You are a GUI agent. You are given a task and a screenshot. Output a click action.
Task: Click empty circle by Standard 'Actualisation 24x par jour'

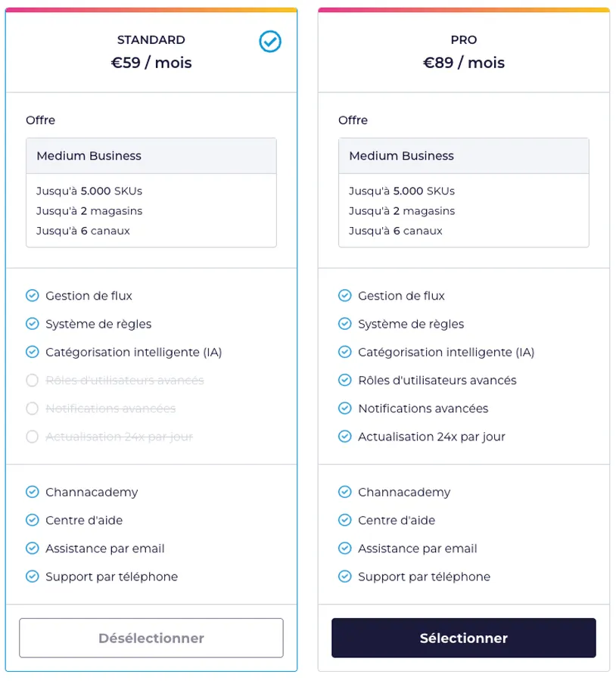click(x=32, y=437)
